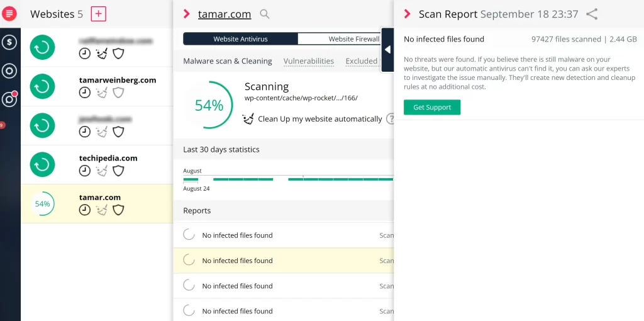The image size is (644, 321).
Task: Click rescan circle icon for tamarweinberg.com
Action: [x=42, y=86]
